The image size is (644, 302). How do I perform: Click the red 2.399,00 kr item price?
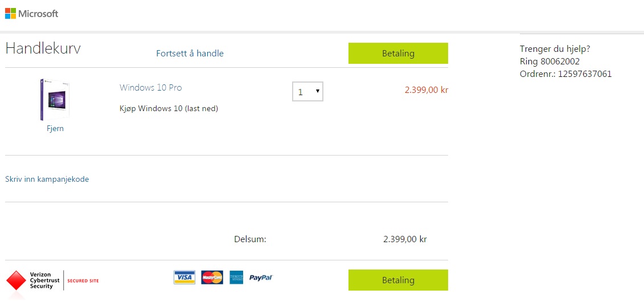tap(426, 90)
